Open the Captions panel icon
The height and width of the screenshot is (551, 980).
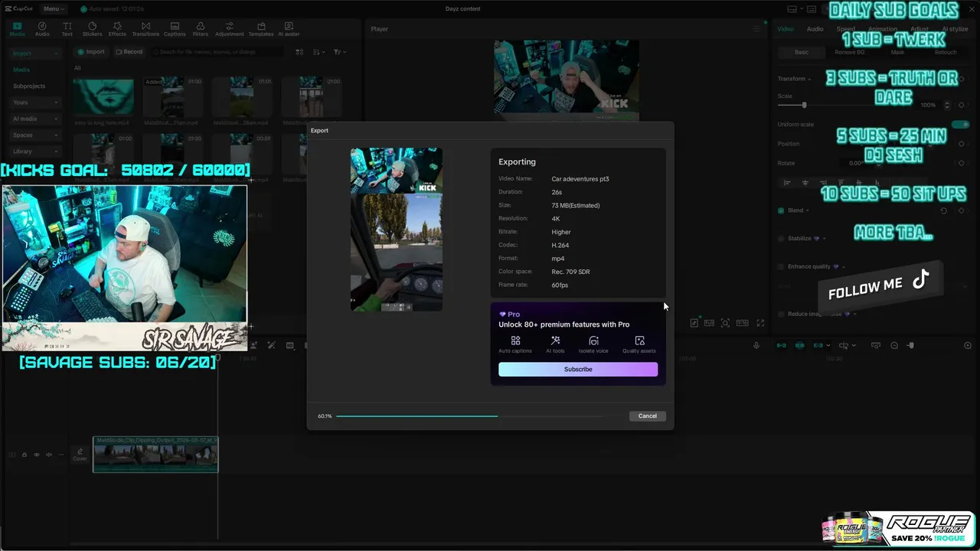point(175,29)
